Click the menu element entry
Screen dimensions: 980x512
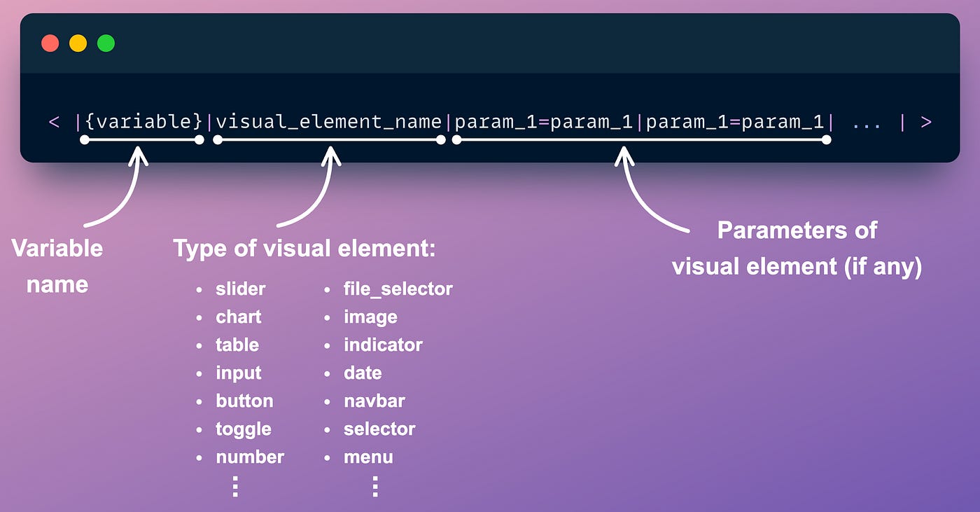click(369, 457)
